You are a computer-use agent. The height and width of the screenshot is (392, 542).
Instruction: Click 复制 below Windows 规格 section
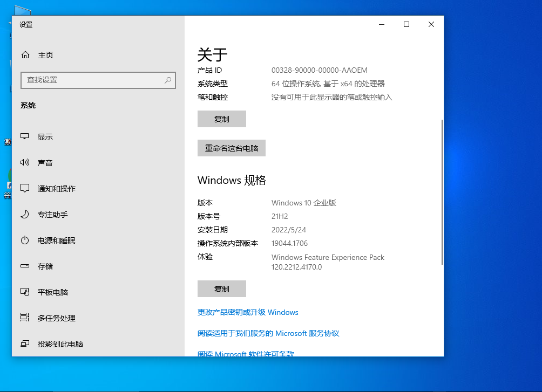pyautogui.click(x=221, y=288)
